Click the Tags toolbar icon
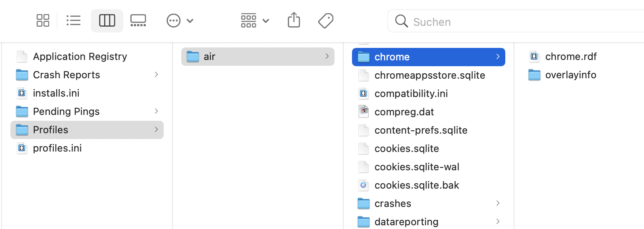The width and height of the screenshot is (644, 229). point(326,20)
